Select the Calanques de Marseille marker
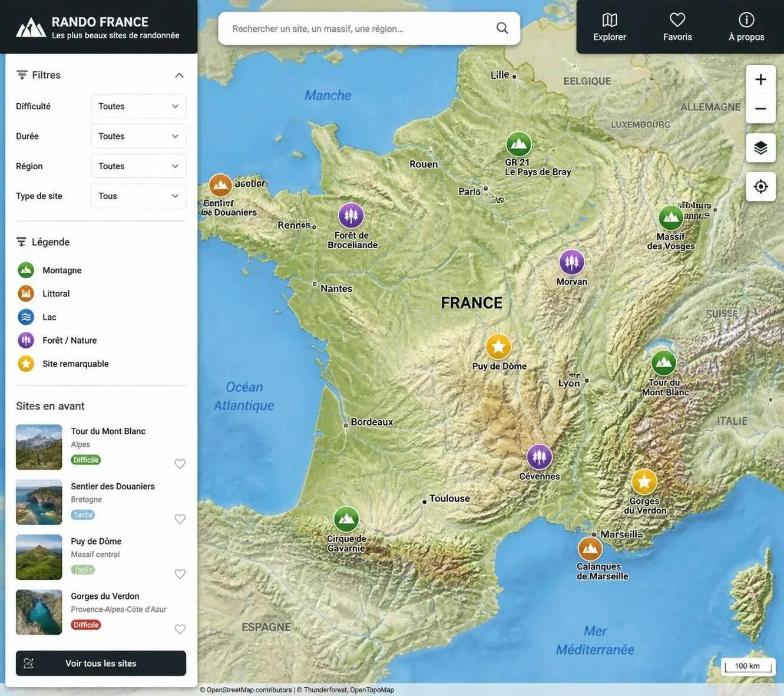 coord(590,549)
